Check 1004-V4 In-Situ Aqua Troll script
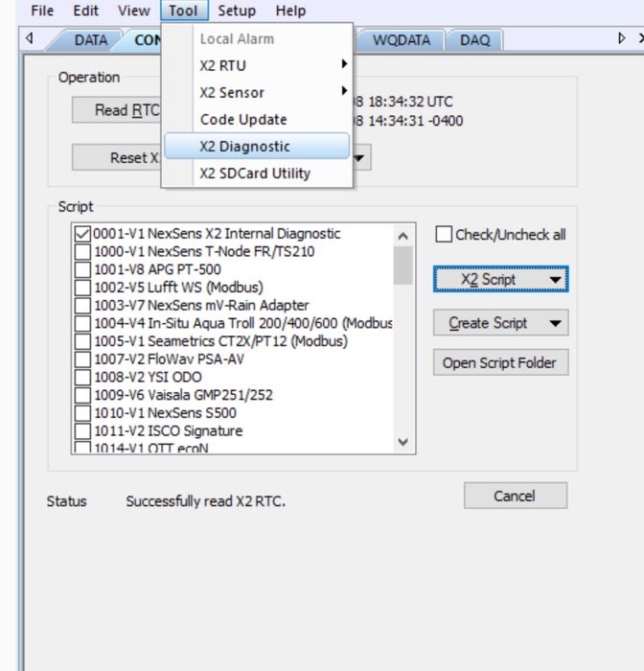The width and height of the screenshot is (644, 671). click(x=82, y=324)
